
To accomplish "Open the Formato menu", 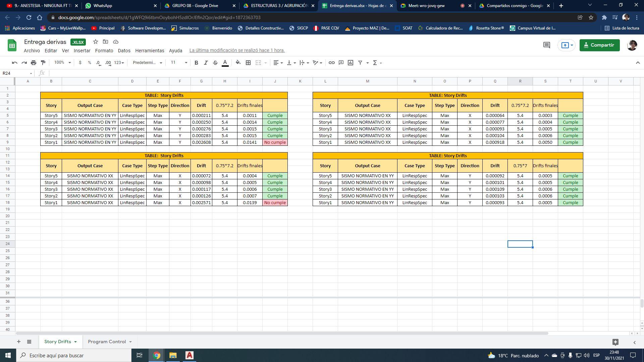I will [x=104, y=51].
